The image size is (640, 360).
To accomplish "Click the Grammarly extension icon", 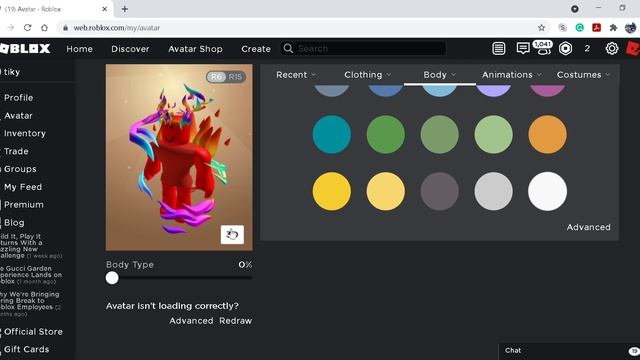I will click(x=580, y=28).
